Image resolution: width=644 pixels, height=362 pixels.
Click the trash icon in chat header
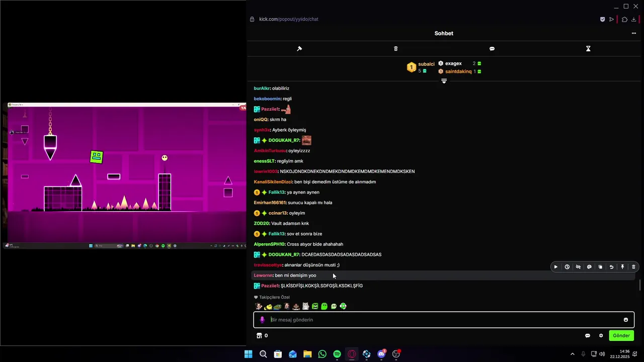coord(395,49)
